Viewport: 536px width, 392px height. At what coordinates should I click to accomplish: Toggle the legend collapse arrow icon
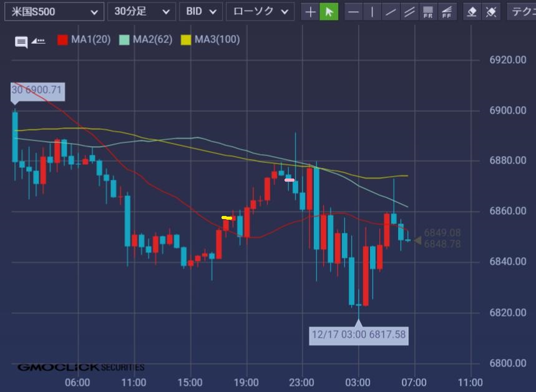[x=38, y=41]
